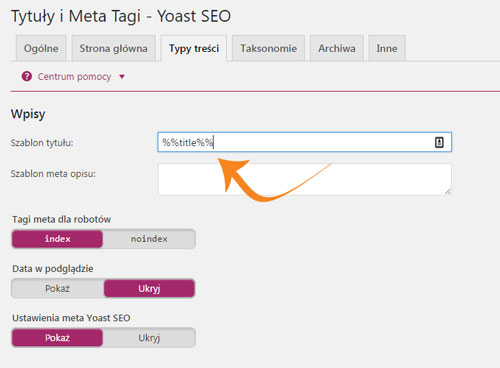Image resolution: width=500 pixels, height=368 pixels.
Task: Select the Typy treści tab
Action: pyautogui.click(x=194, y=48)
